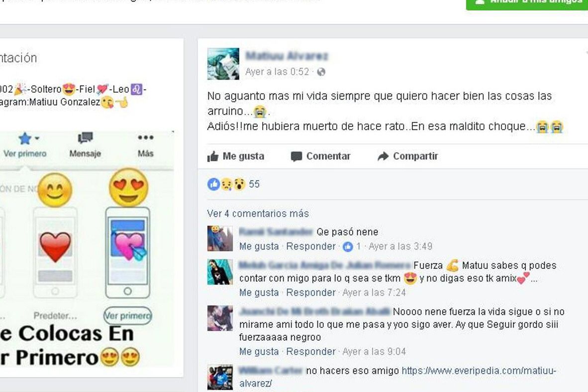This screenshot has height=392, width=588.
Task: Click the wow reaction emoji icon
Action: click(x=239, y=184)
